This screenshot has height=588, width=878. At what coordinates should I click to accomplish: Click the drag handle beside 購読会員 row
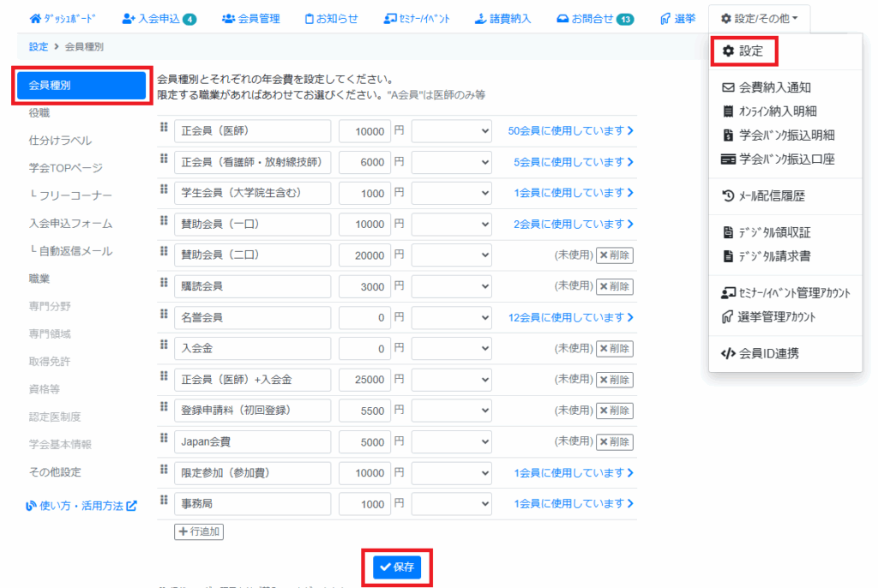(163, 282)
